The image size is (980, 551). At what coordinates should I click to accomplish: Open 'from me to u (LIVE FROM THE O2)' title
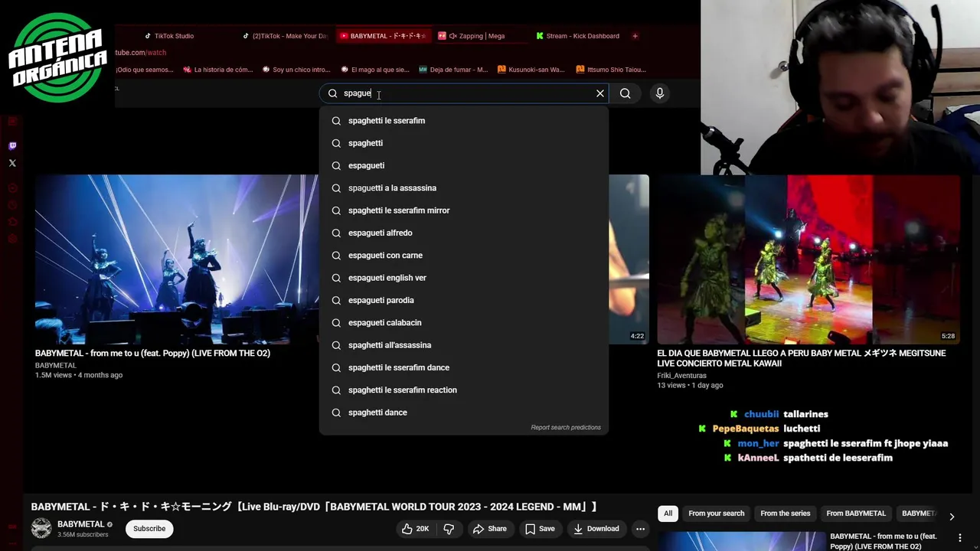pos(152,354)
